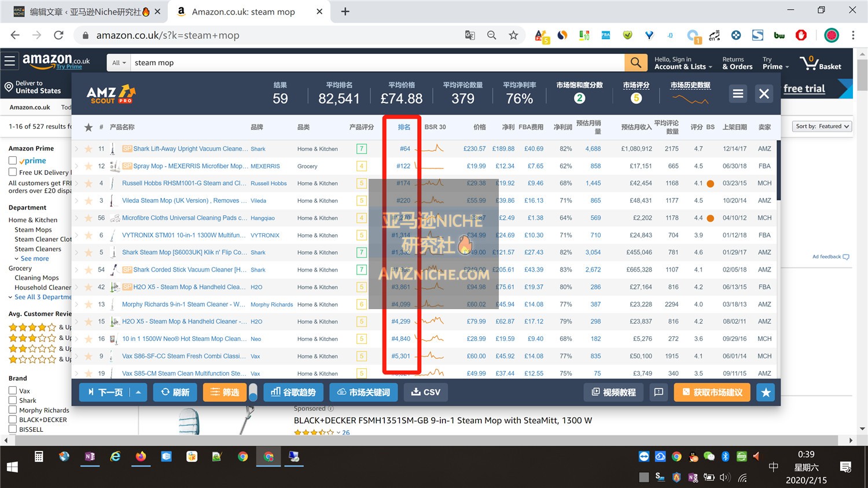The image size is (868, 488).
Task: Flip the toggle switch beside the 筛选 button
Action: click(253, 392)
